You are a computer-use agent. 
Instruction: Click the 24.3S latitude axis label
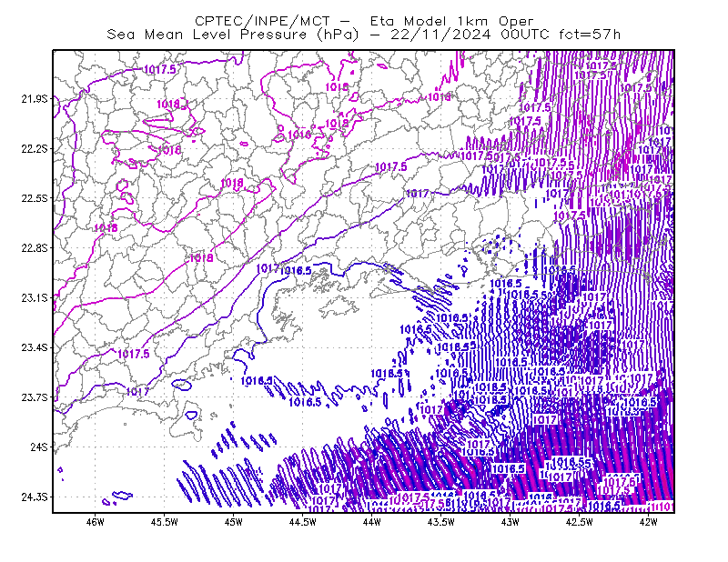coord(35,497)
